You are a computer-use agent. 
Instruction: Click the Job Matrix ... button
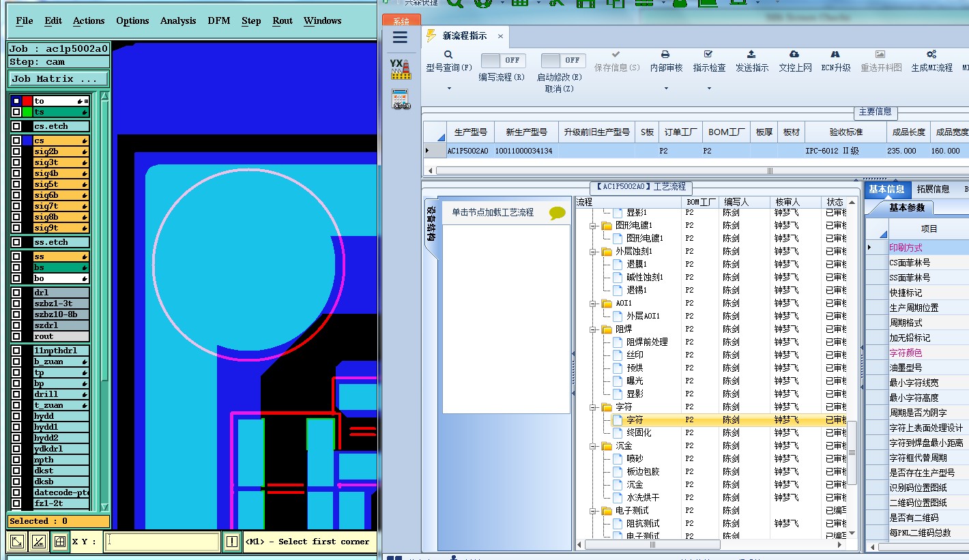(58, 78)
